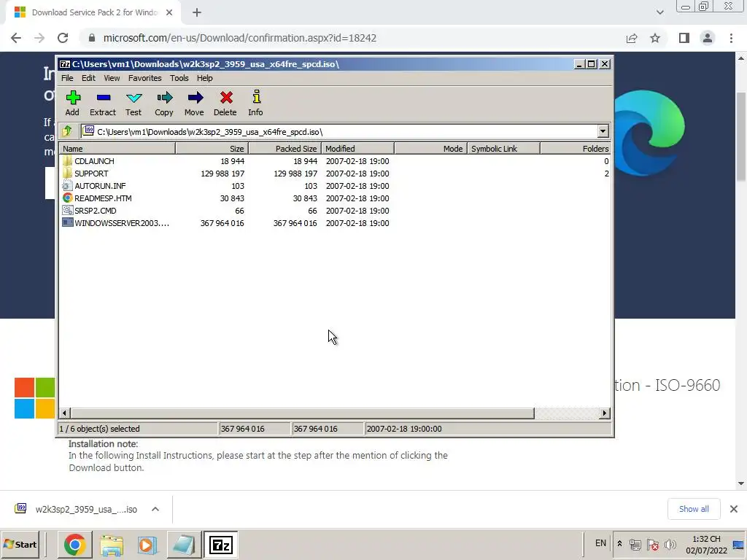The height and width of the screenshot is (560, 747).
Task: Open the Windows Start menu
Action: click(x=20, y=544)
